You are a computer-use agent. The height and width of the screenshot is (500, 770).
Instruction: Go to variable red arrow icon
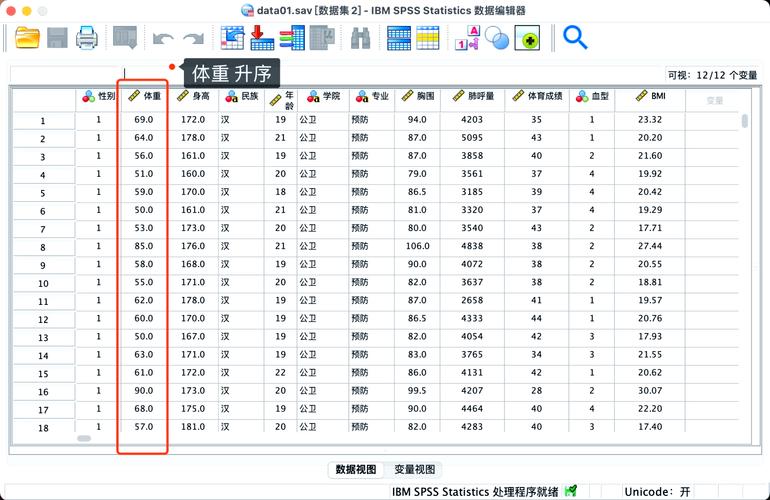[x=262, y=38]
